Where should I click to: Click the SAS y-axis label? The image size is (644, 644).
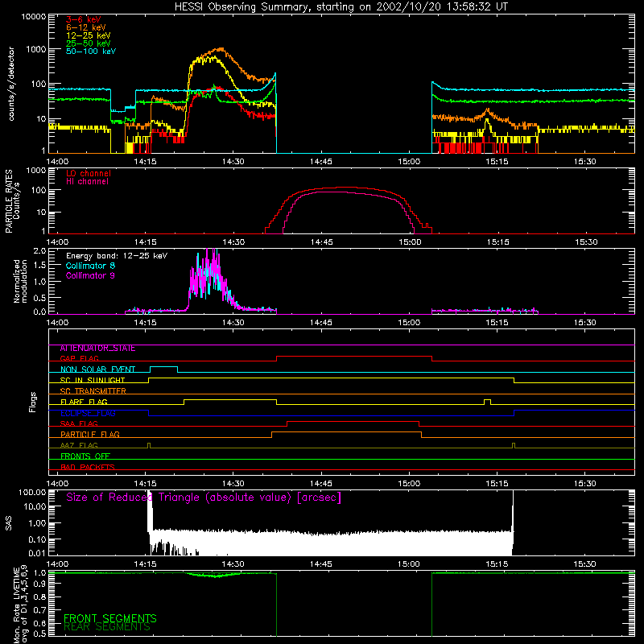pos(9,523)
